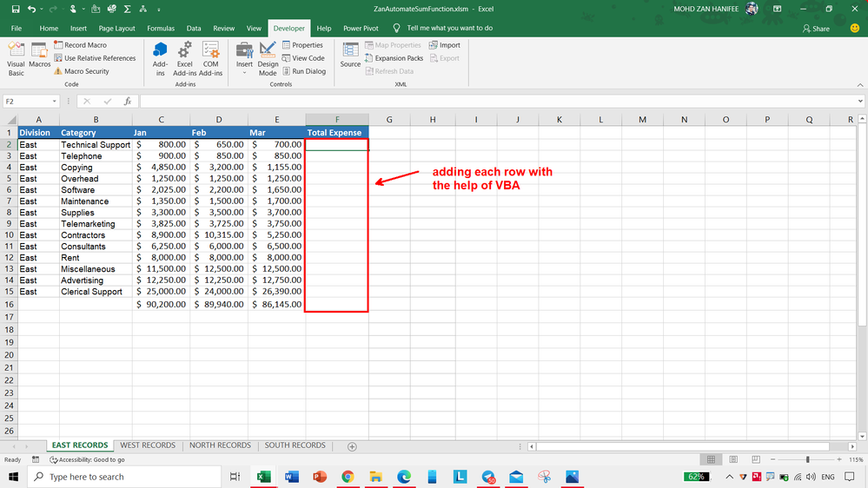Open the Undo history dropdown arrow

pyautogui.click(x=42, y=9)
